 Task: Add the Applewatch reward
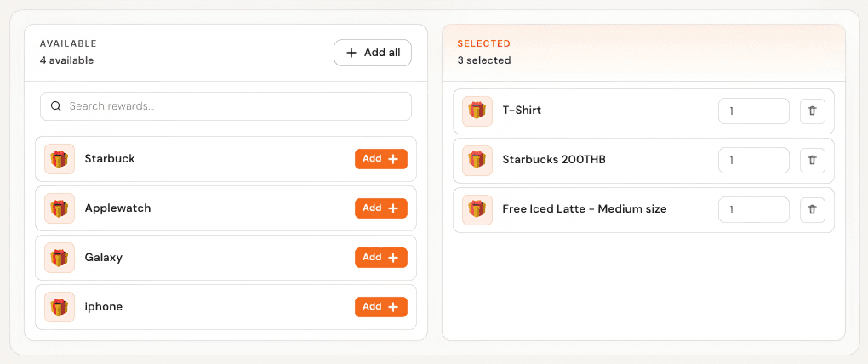(381, 208)
